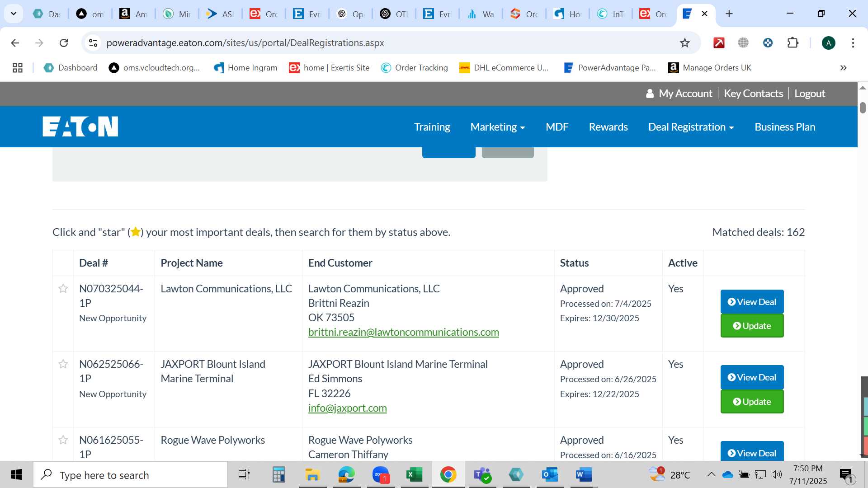This screenshot has width=868, height=488.
Task: Open Microsoft Teams from taskbar
Action: pos(482,475)
